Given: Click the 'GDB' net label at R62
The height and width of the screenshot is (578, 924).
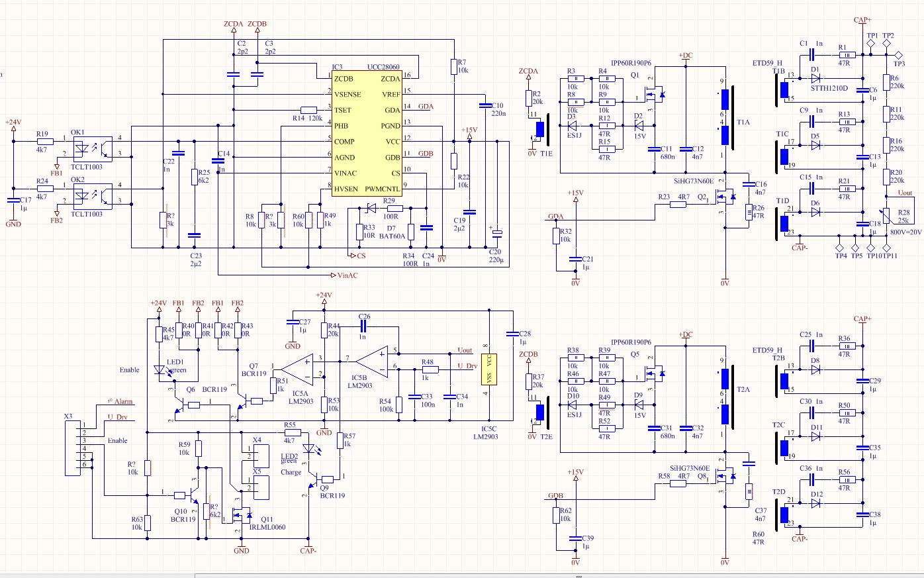Looking at the screenshot, I should (x=556, y=496).
